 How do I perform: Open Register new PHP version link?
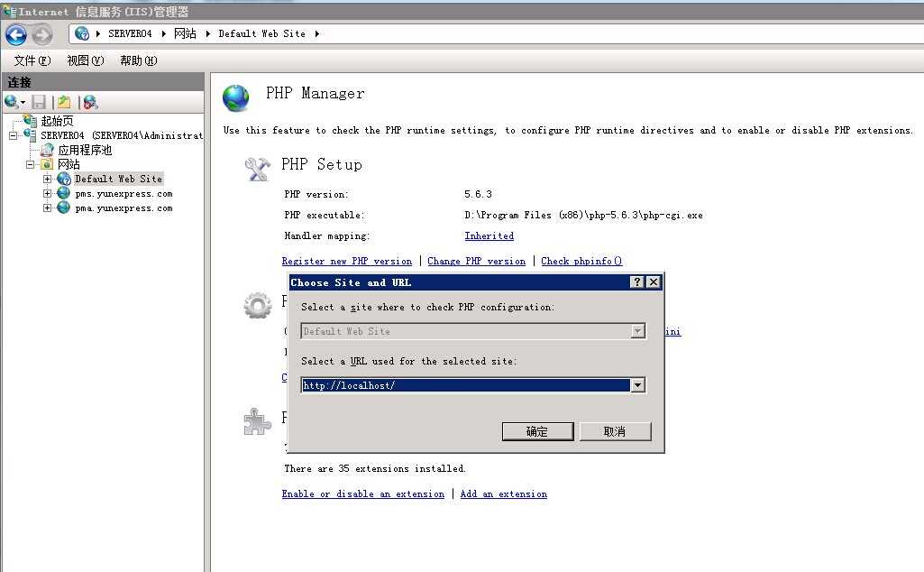point(346,261)
